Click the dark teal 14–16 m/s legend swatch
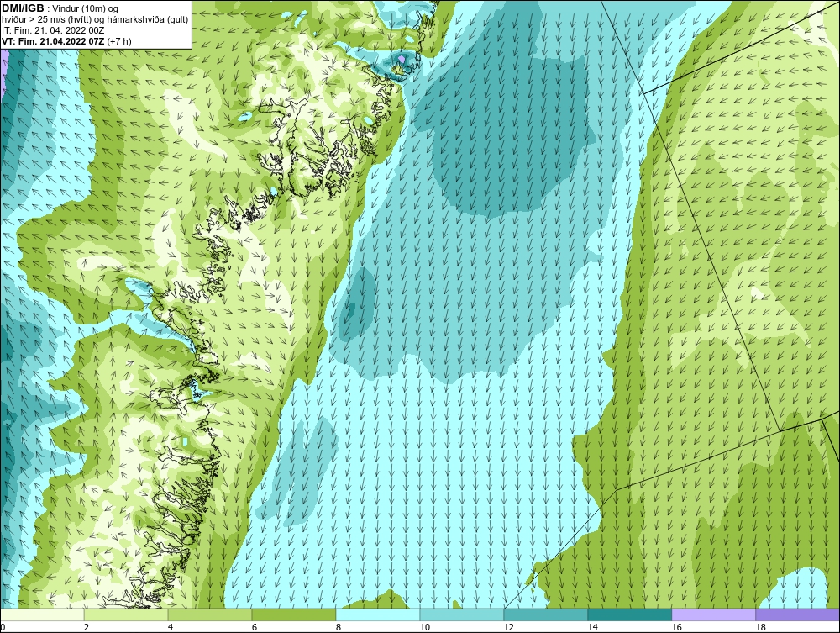This screenshot has width=840, height=633. tap(630, 615)
